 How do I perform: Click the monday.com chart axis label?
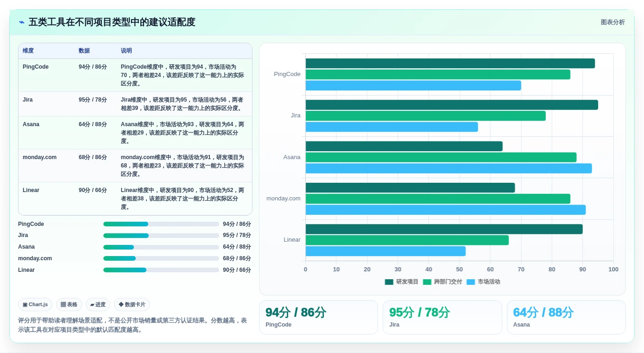click(284, 199)
